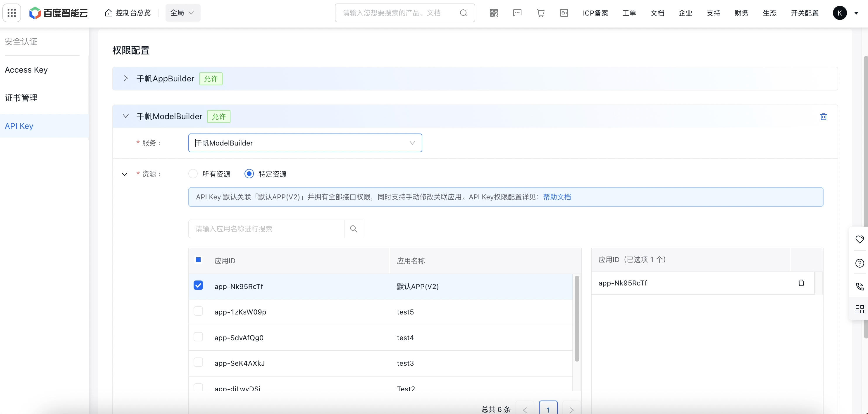Viewport: 868px width, 414px height.
Task: Open the QR code icon
Action: pyautogui.click(x=494, y=13)
